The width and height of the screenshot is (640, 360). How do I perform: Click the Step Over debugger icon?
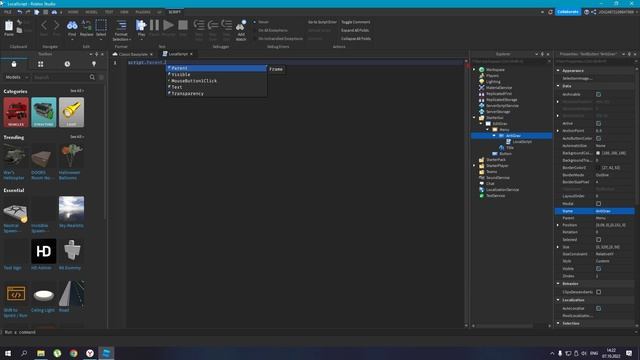click(213, 25)
